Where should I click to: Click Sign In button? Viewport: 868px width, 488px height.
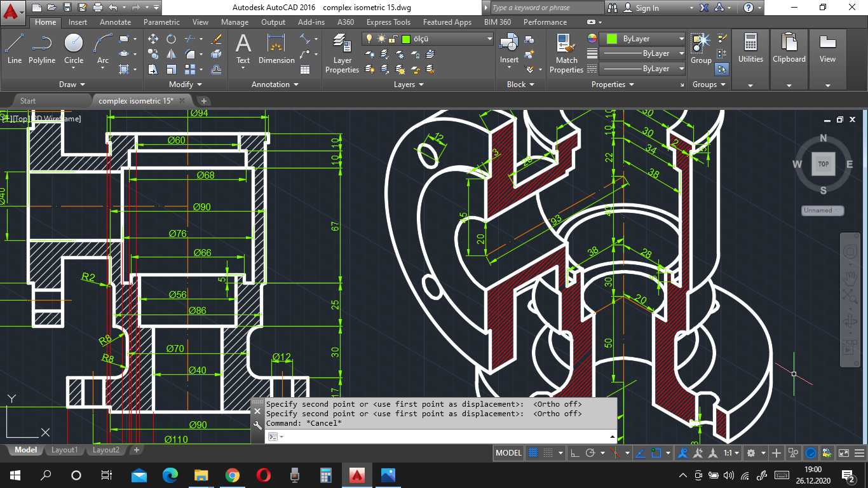[x=641, y=8]
